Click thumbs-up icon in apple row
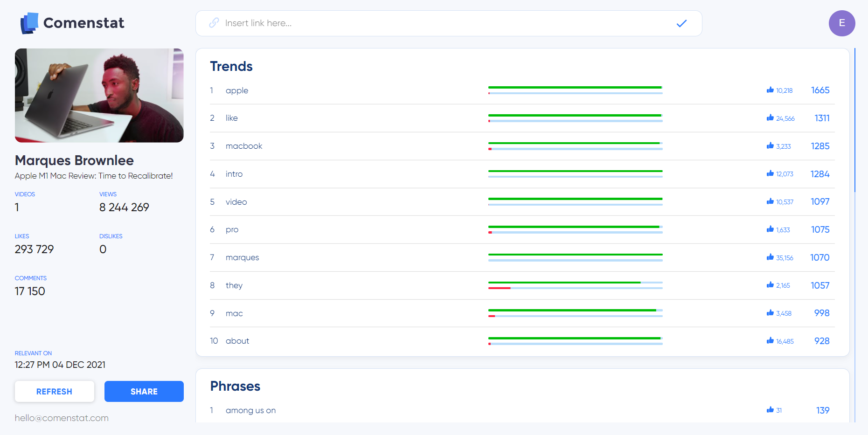868x435 pixels. [x=770, y=90]
